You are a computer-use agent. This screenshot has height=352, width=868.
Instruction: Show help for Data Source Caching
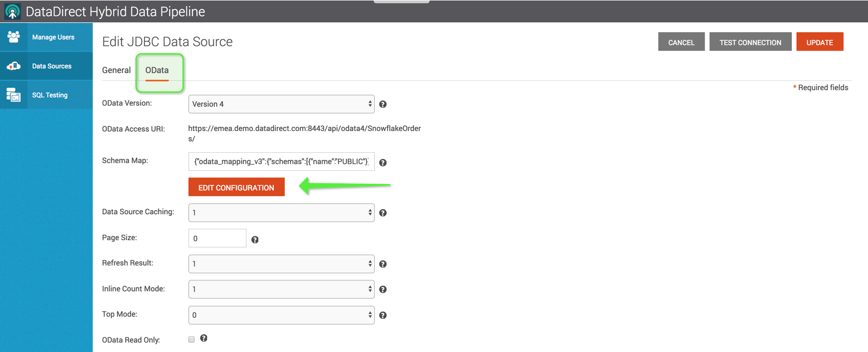[383, 213]
